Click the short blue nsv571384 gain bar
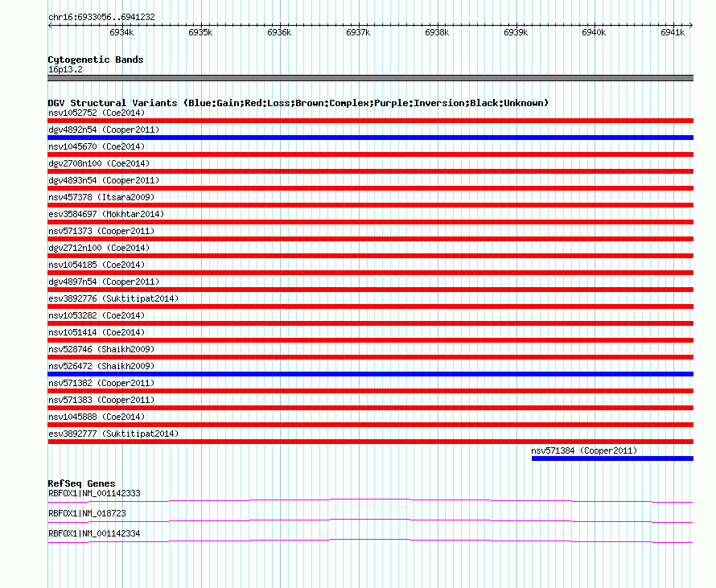Screen dimensions: 716x588 [612, 458]
